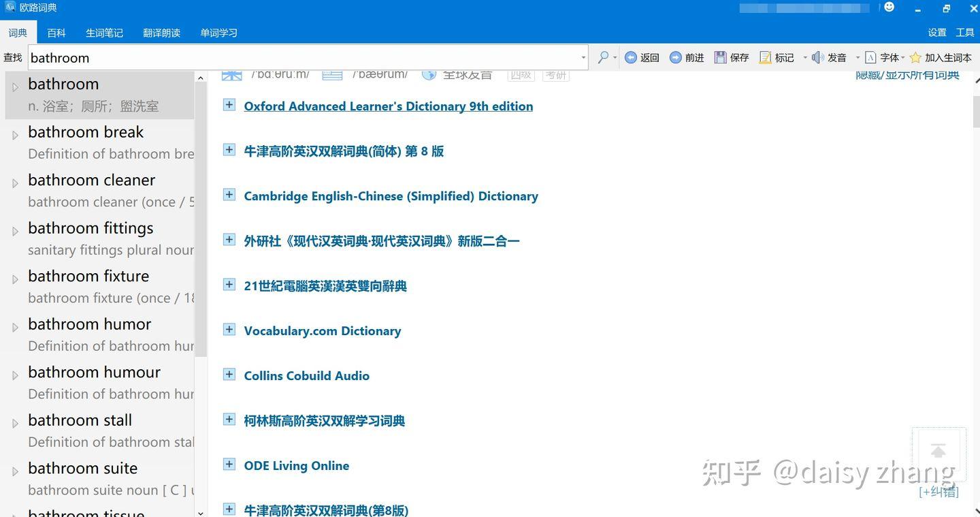This screenshot has width=980, height=517.
Task: Select bathroom humour in the word list
Action: pos(100,383)
